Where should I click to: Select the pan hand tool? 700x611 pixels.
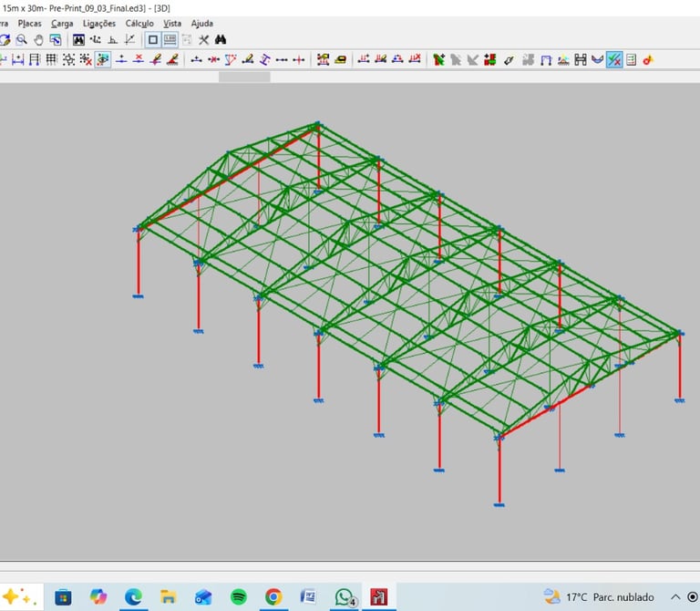point(38,40)
